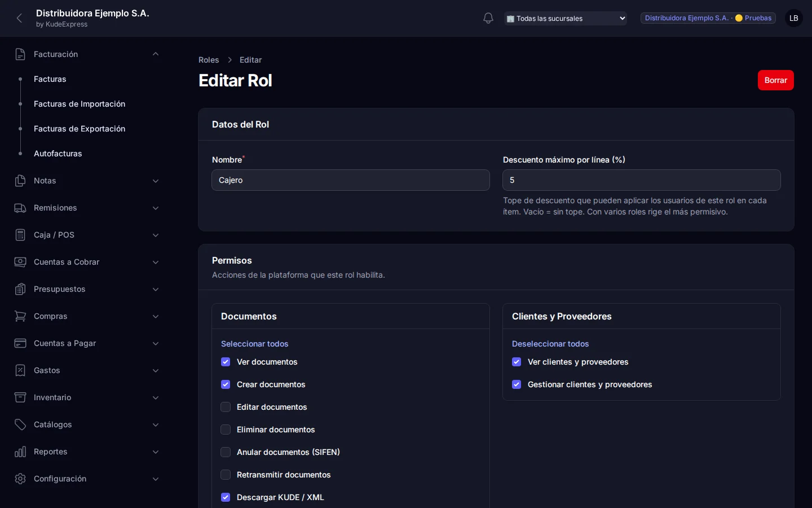Go to Roles breadcrumb link
Viewport: 812px width, 508px height.
pos(209,60)
